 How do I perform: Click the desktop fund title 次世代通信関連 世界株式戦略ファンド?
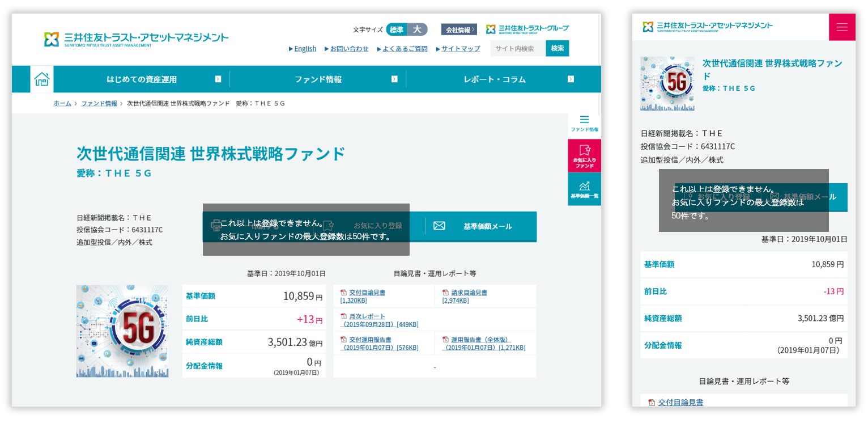click(x=211, y=154)
